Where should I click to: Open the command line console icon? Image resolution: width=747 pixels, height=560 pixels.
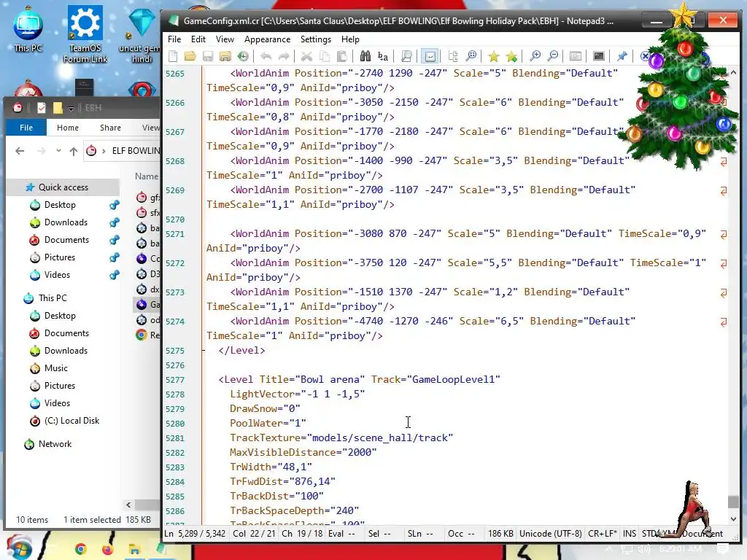coord(599,57)
